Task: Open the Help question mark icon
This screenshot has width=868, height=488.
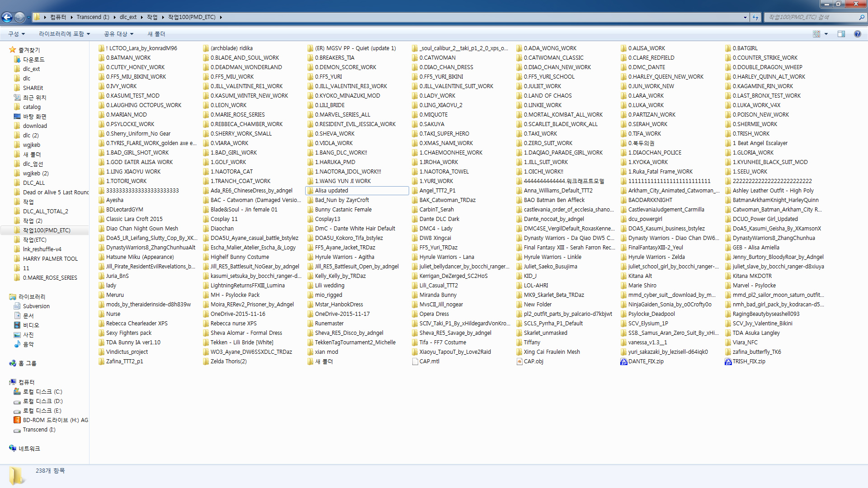Action: 857,34
